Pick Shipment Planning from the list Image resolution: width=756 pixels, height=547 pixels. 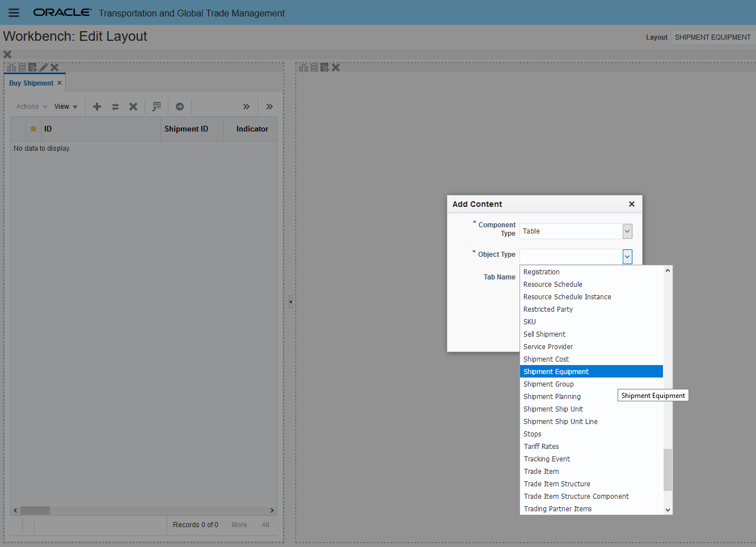pos(592,397)
